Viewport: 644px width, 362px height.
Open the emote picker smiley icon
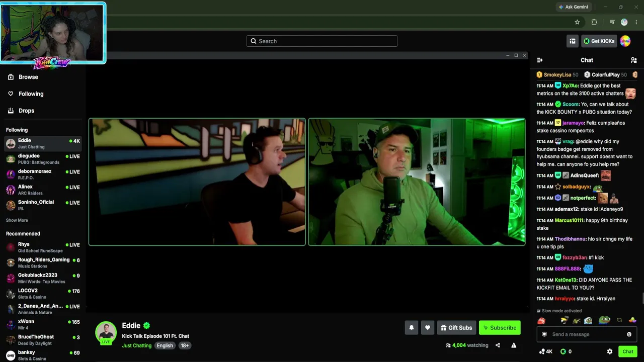[629, 334]
